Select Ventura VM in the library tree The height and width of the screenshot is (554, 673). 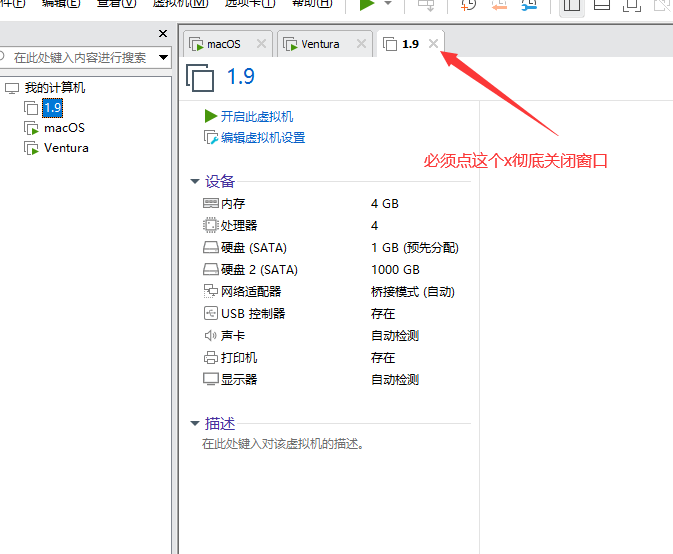click(66, 148)
